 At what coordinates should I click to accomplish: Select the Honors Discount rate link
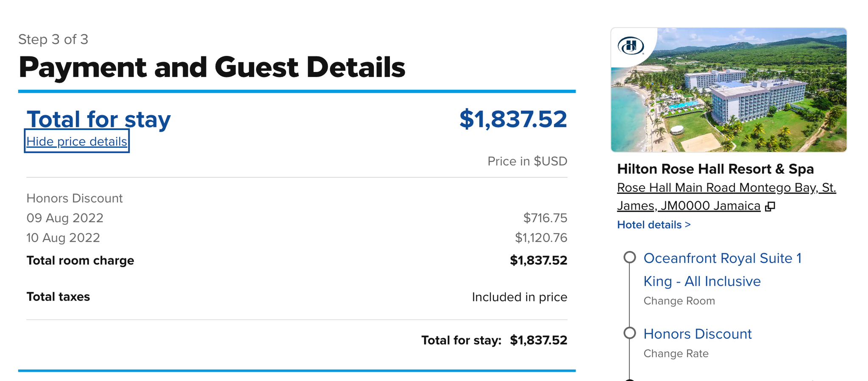(698, 334)
